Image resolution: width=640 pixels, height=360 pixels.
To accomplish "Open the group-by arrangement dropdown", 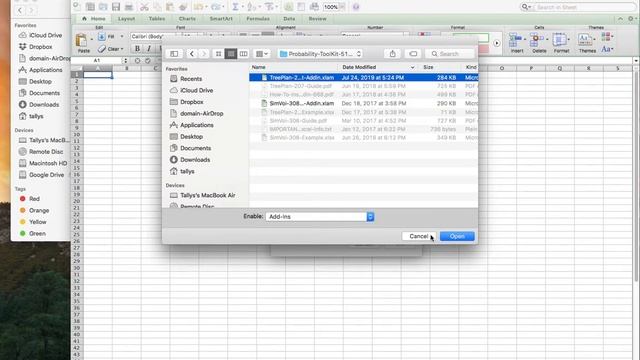I will (x=262, y=54).
